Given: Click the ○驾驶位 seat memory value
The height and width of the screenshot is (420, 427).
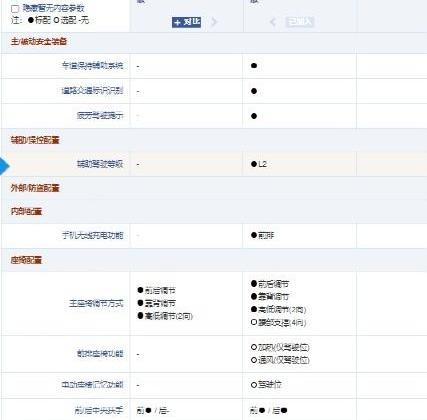Looking at the screenshot, I should tap(266, 385).
